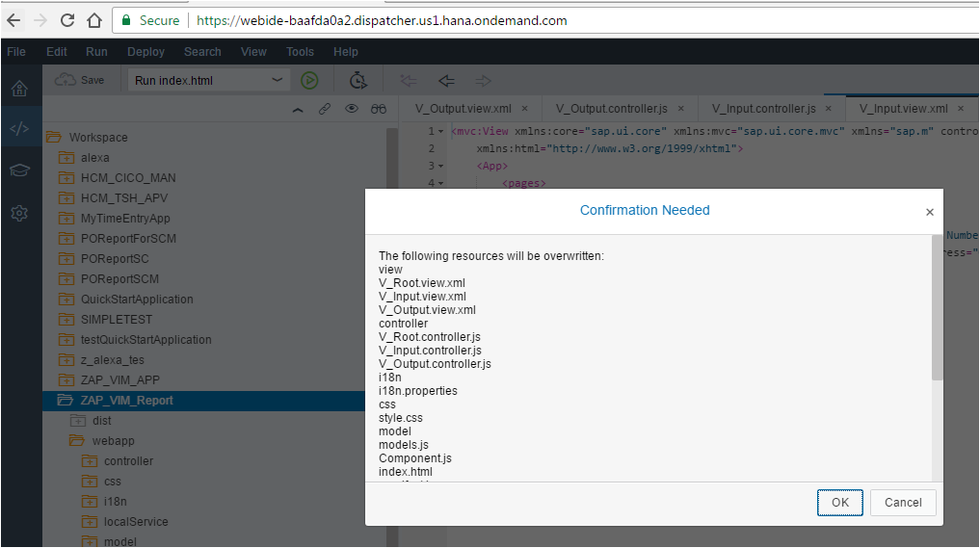Click the stopwatch run configuration icon

358,80
